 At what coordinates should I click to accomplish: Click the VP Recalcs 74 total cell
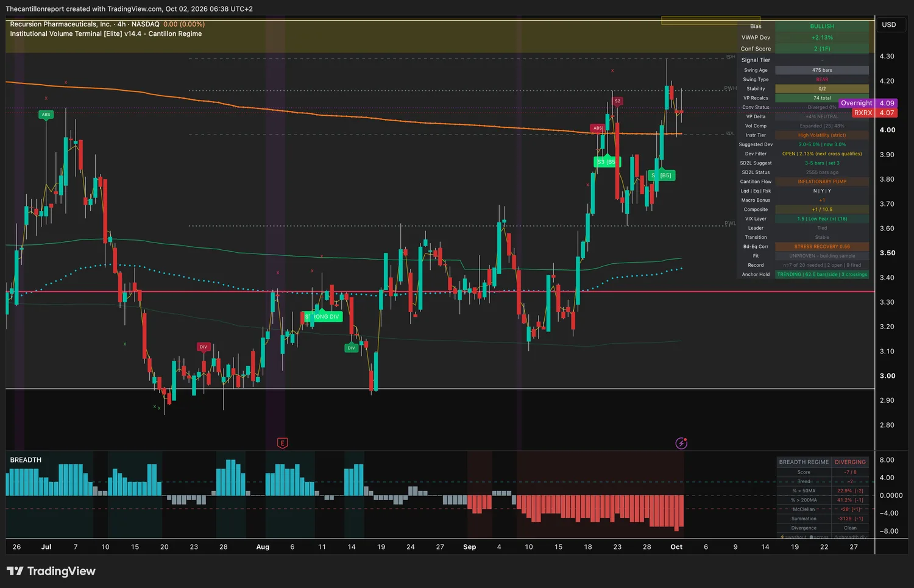pos(822,98)
